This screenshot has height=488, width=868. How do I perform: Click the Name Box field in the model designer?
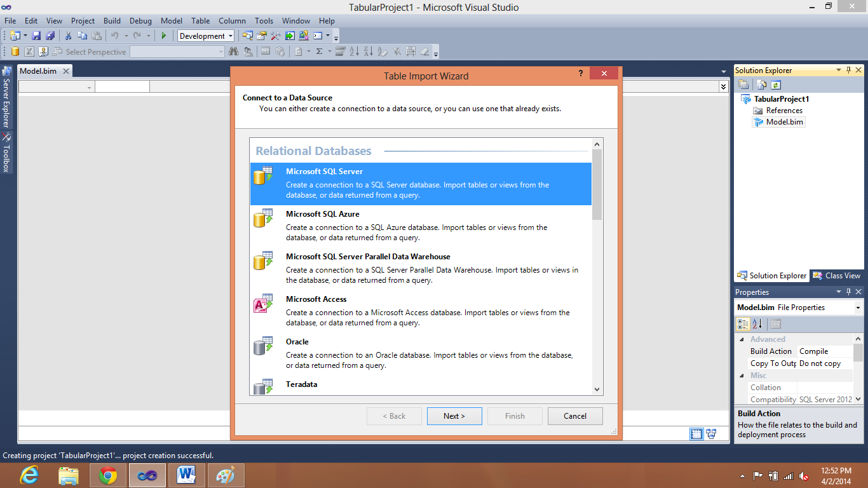57,86
